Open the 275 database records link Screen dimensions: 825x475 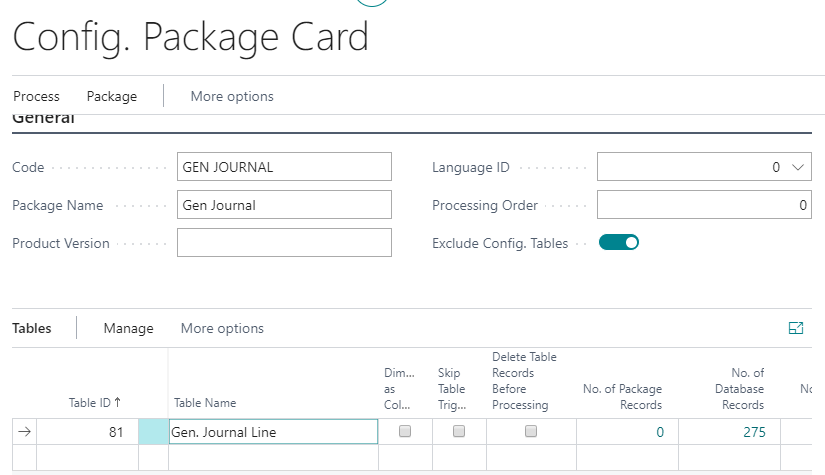tap(754, 432)
